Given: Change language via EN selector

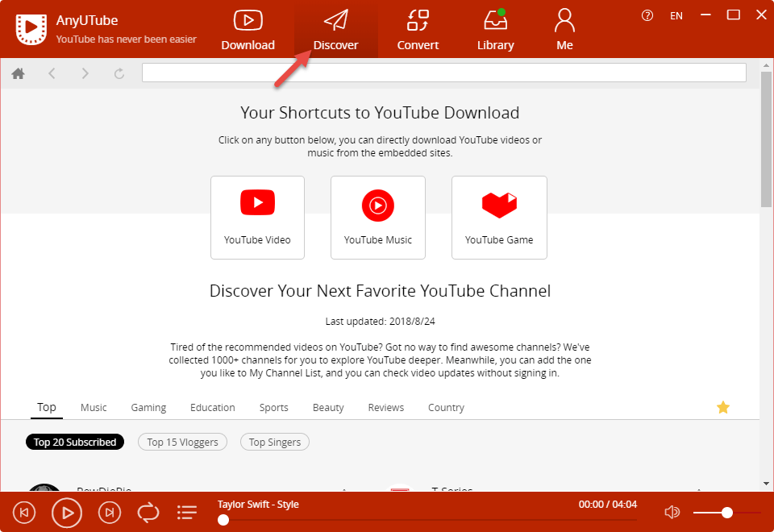Looking at the screenshot, I should click(676, 16).
